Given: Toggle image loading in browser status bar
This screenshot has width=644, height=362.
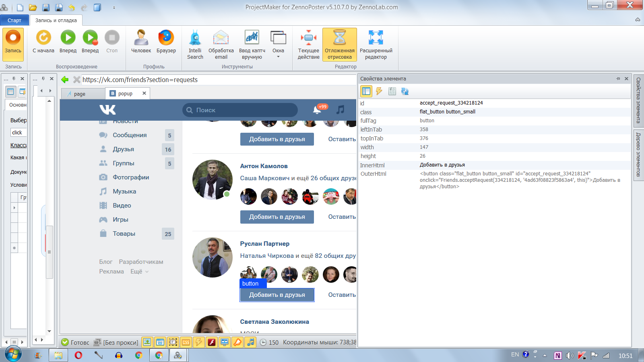Looking at the screenshot, I should pos(147,342).
